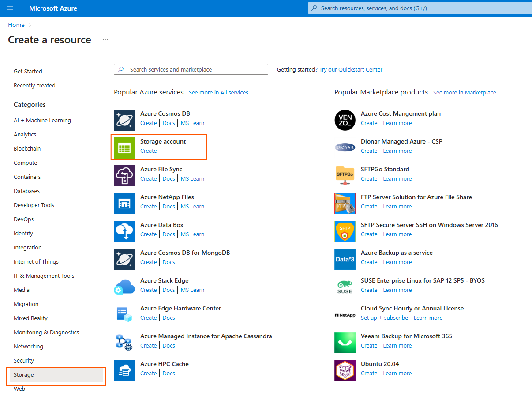
Task: Focus the Search services and marketplace field
Action: click(194, 70)
